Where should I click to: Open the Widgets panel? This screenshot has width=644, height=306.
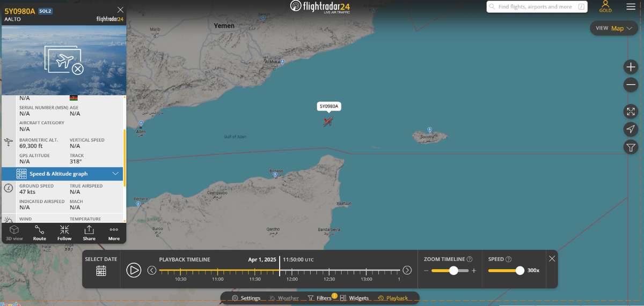click(354, 298)
